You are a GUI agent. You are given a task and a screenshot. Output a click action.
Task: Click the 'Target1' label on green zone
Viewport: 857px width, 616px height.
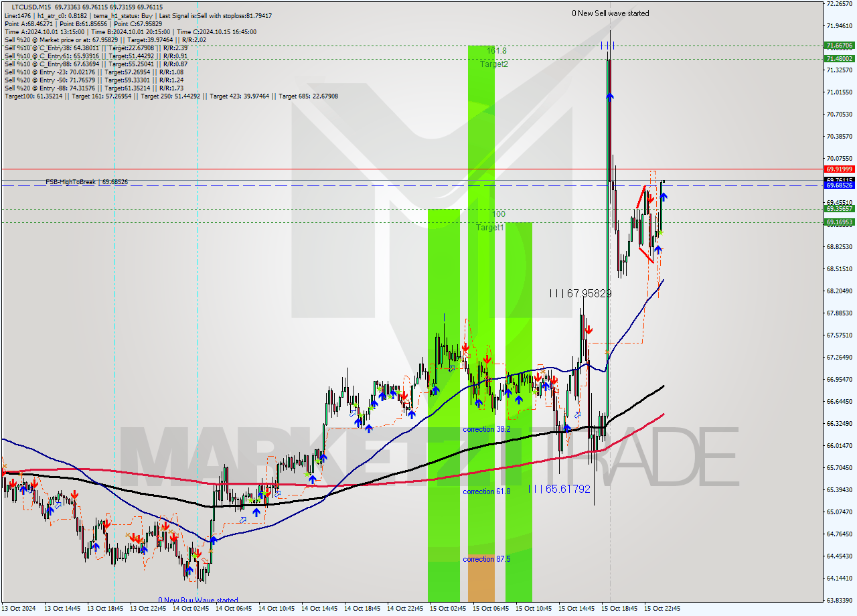point(490,228)
